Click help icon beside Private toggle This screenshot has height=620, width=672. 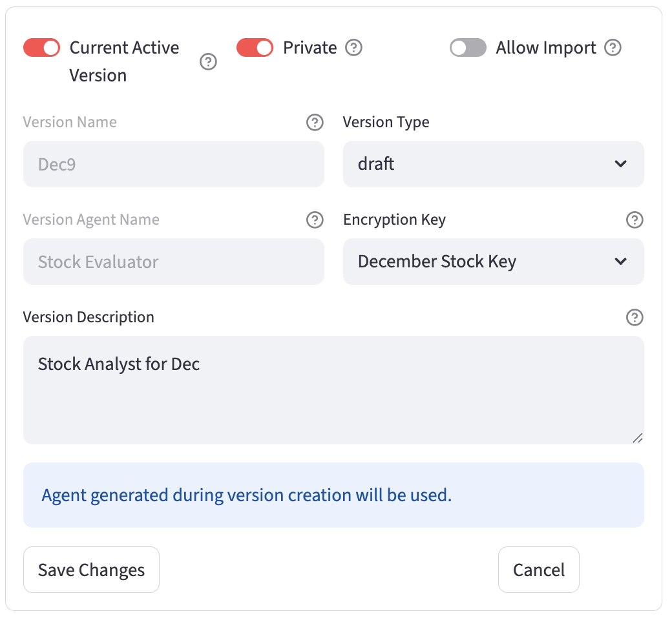pos(353,48)
